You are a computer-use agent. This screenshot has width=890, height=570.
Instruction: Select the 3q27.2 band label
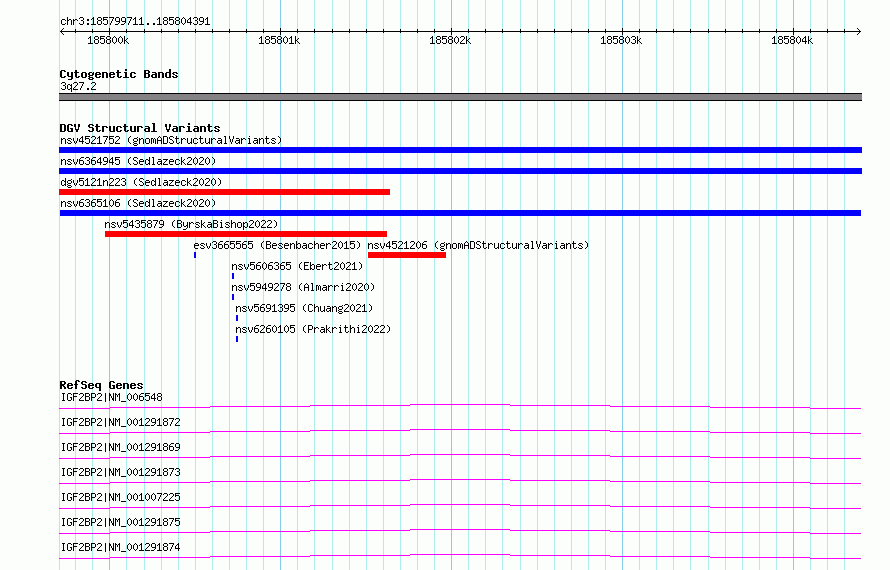pos(78,86)
